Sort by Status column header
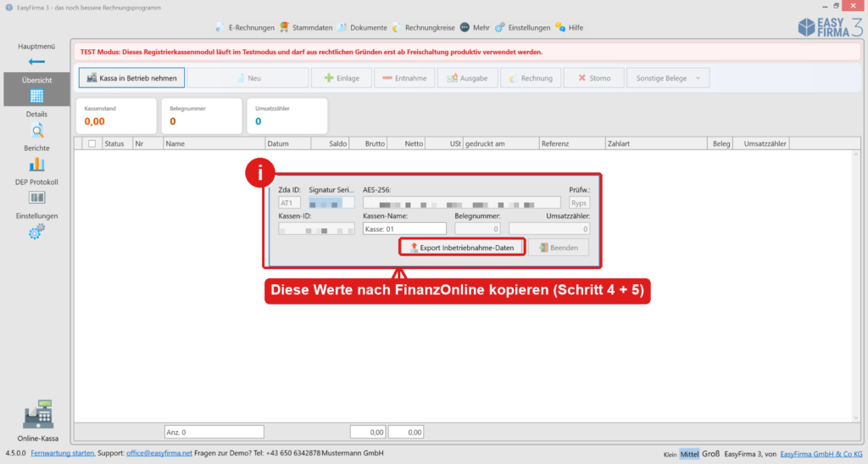This screenshot has height=464, width=868. point(117,143)
